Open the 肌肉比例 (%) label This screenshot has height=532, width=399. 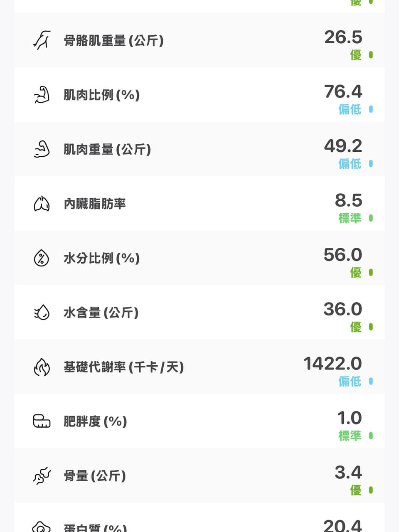[x=101, y=95]
